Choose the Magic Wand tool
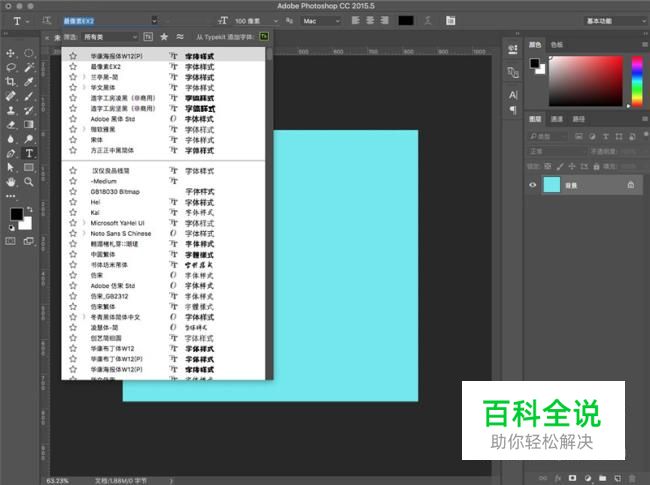This screenshot has width=650, height=485. (29, 67)
